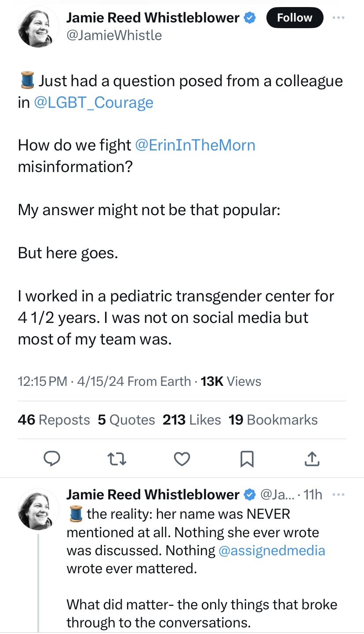This screenshot has width=364, height=634.
Task: Bookmark this post using bookmark icon
Action: pos(246,459)
